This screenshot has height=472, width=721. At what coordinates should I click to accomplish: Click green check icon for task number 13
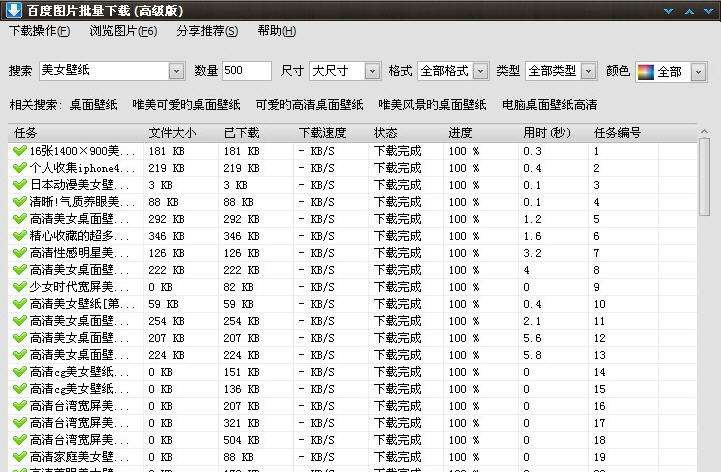coord(19,355)
